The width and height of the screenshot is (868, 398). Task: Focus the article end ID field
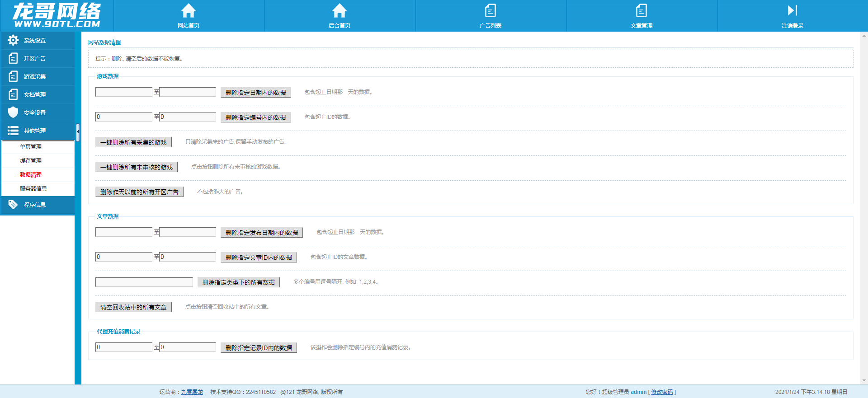click(188, 257)
